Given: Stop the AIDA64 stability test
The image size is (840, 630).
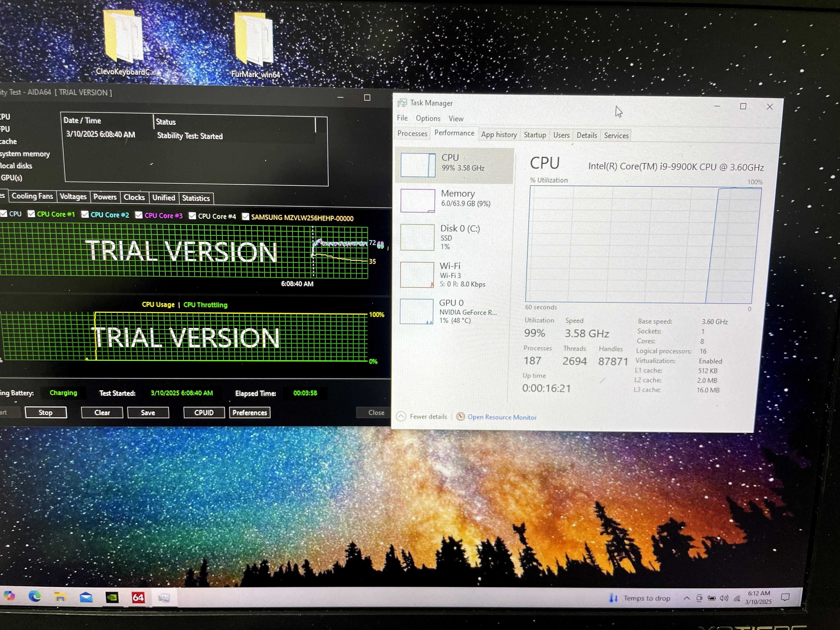Looking at the screenshot, I should [46, 412].
